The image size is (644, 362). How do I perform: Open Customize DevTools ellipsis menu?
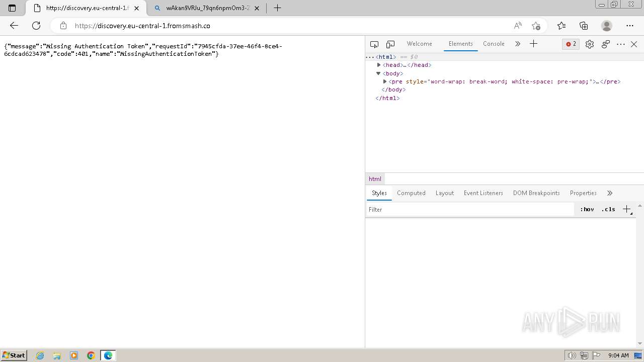click(x=621, y=44)
